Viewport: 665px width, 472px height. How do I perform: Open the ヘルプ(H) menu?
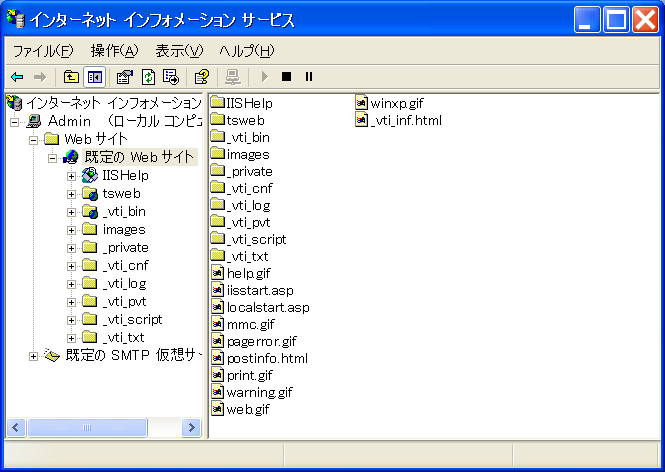click(x=246, y=50)
